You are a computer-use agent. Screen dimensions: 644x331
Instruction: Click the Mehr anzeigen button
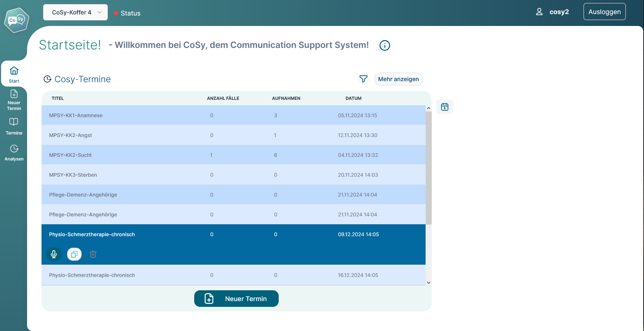click(x=398, y=79)
